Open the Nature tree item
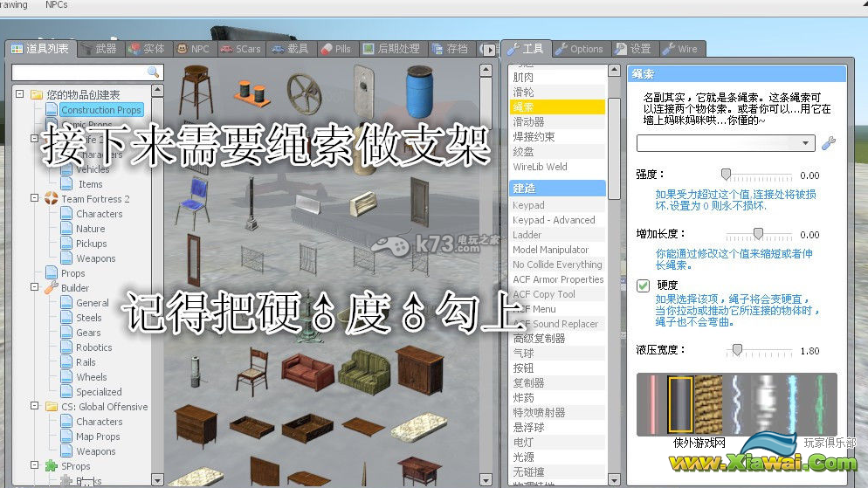Image resolution: width=868 pixels, height=488 pixels. pyautogui.click(x=90, y=229)
